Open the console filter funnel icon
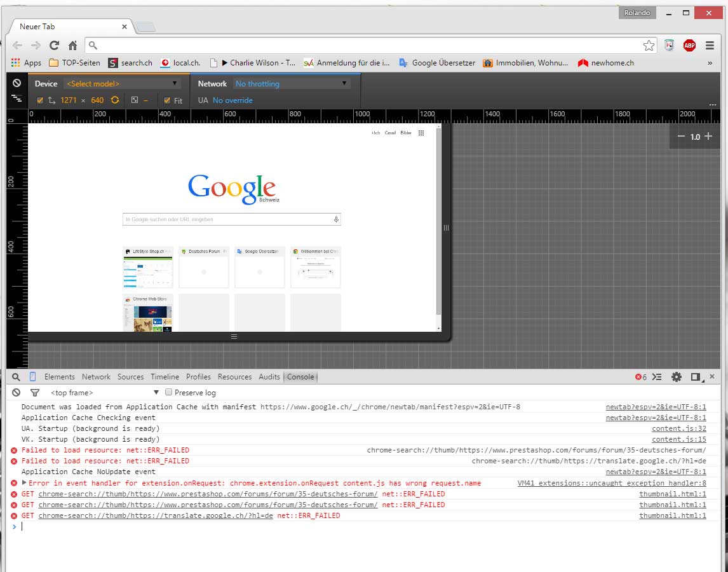The height and width of the screenshot is (572, 728). 35,393
